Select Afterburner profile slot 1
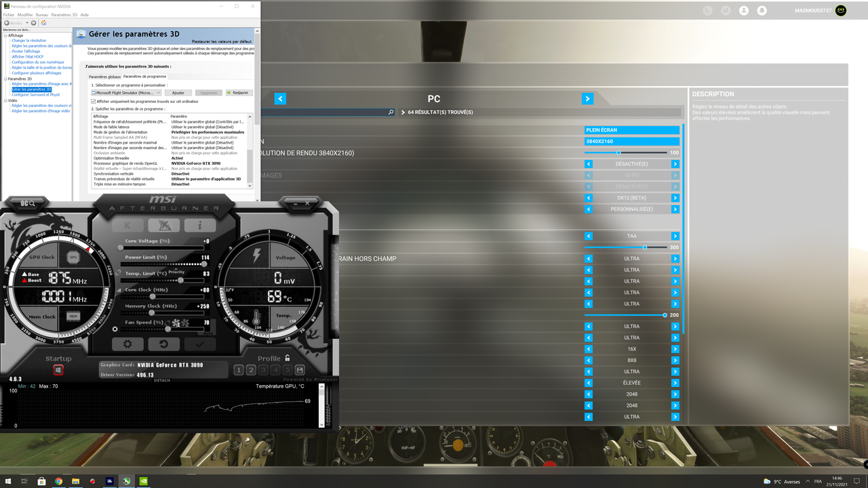This screenshot has height=488, width=868. [x=239, y=370]
